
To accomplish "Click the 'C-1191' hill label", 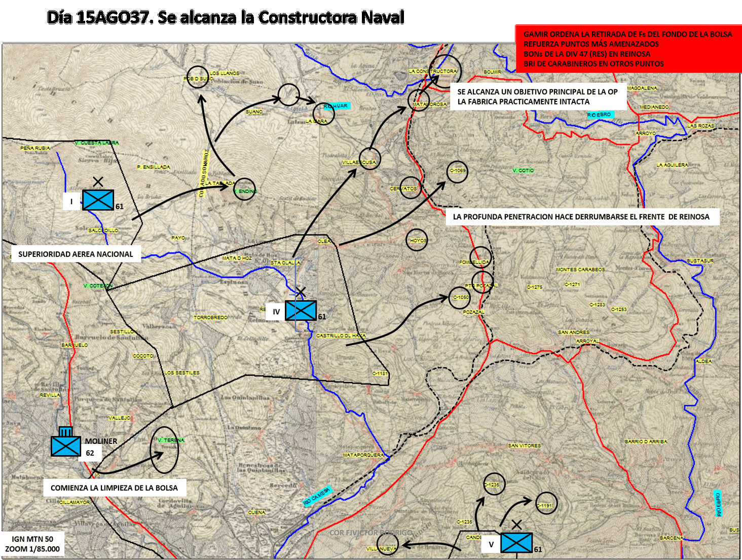I will point(544,506).
